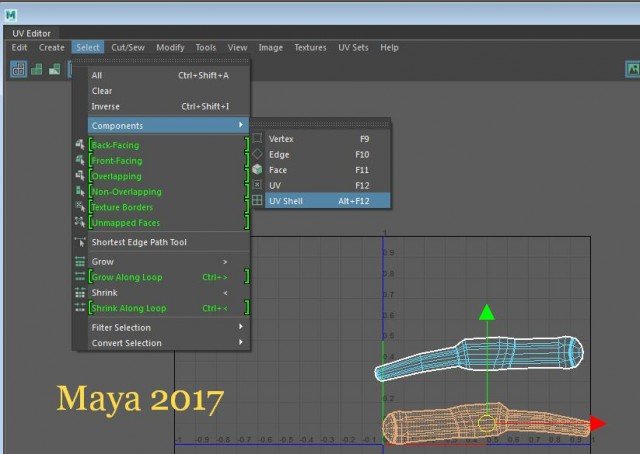Click the Select menu

coord(88,47)
